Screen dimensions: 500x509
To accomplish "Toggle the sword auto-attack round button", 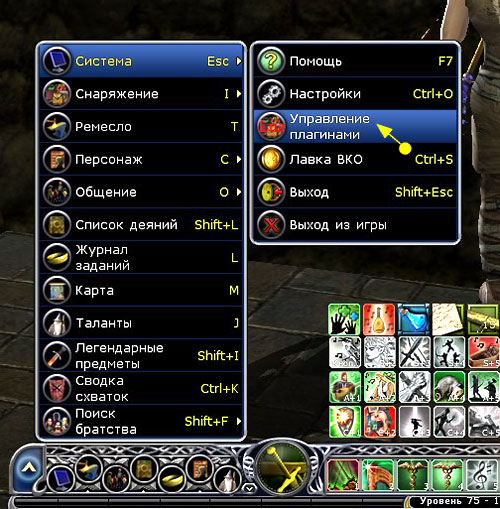I will click(x=283, y=469).
